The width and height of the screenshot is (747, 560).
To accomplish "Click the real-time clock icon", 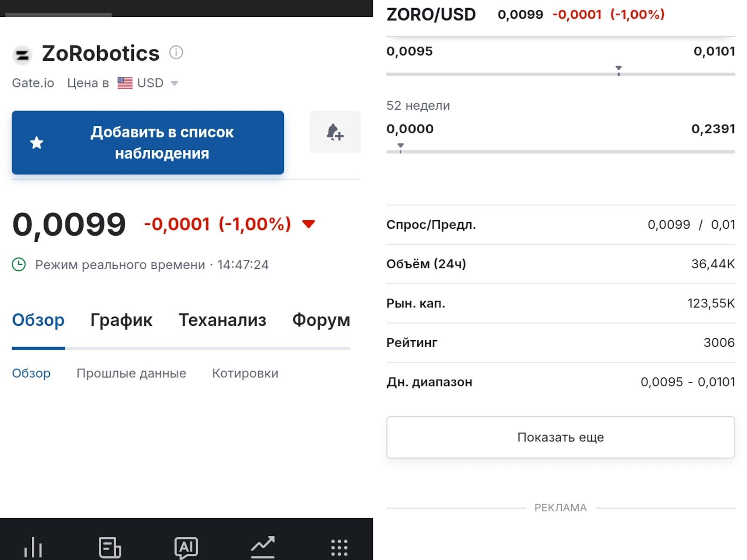I will 19,265.
